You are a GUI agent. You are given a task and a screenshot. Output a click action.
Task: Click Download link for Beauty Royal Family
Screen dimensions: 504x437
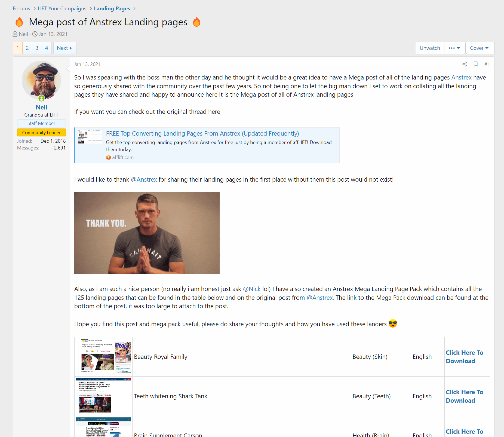464,357
